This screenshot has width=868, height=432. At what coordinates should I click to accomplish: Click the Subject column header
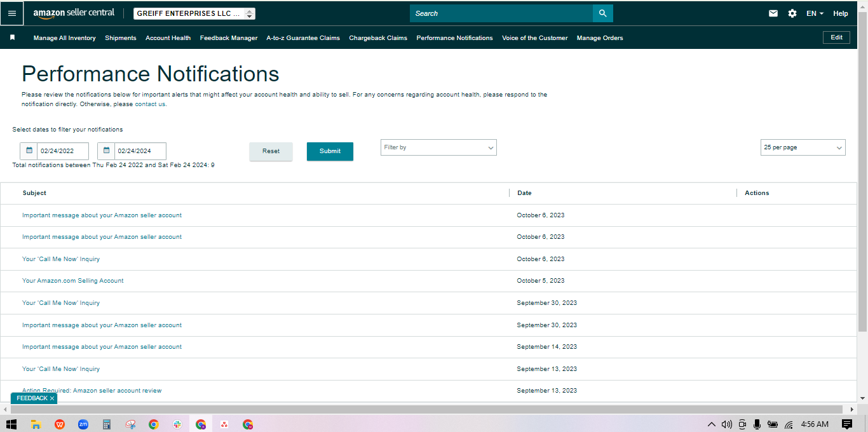34,193
